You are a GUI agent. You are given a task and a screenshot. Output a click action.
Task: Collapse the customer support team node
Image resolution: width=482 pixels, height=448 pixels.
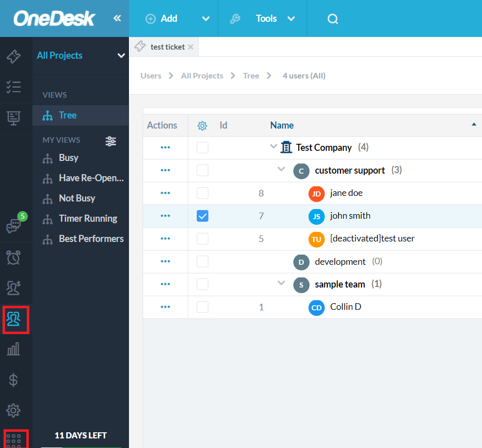[x=281, y=169]
